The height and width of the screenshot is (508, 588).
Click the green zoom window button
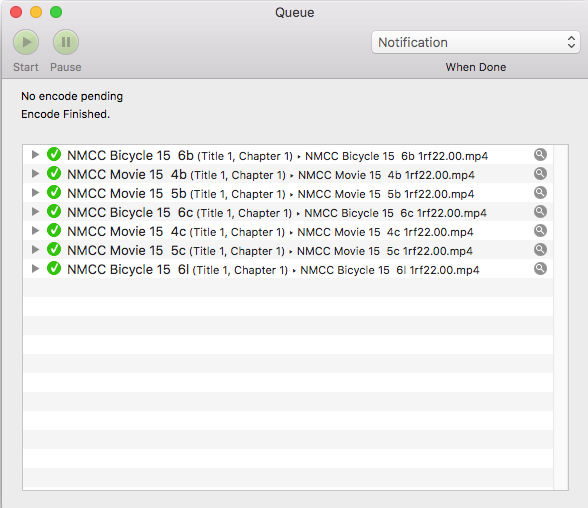(x=56, y=12)
